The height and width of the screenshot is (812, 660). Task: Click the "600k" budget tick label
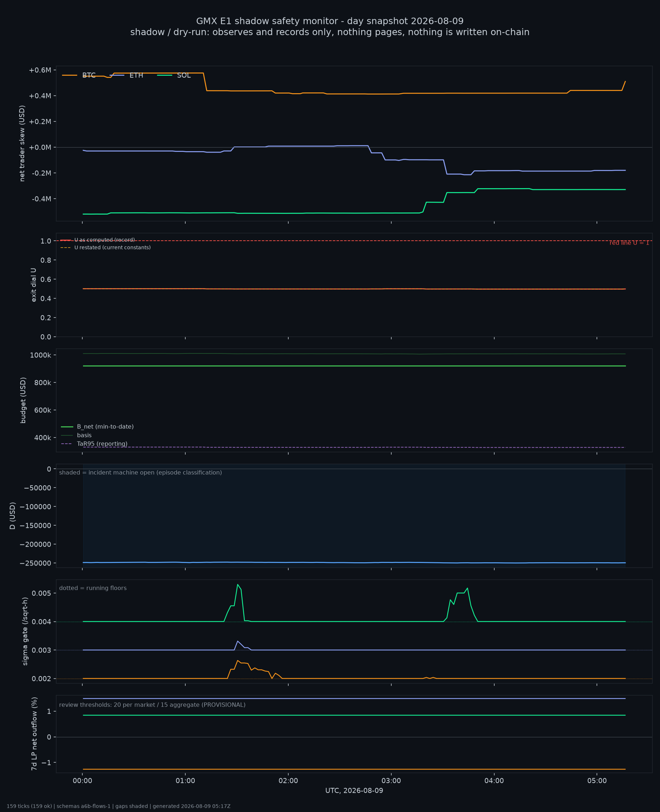pos(42,410)
